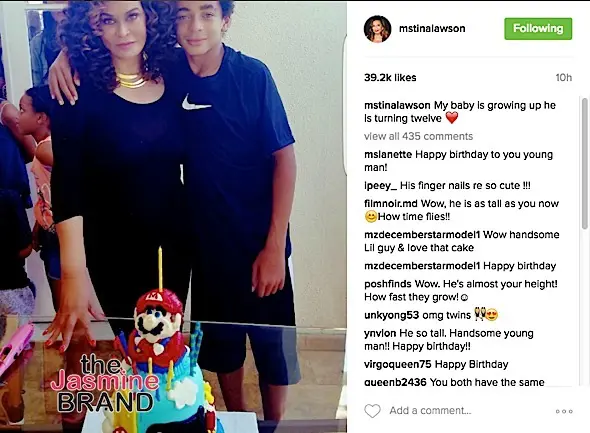This screenshot has width=590, height=433.
Task: Expand view all 435 comments
Action: [x=418, y=136]
